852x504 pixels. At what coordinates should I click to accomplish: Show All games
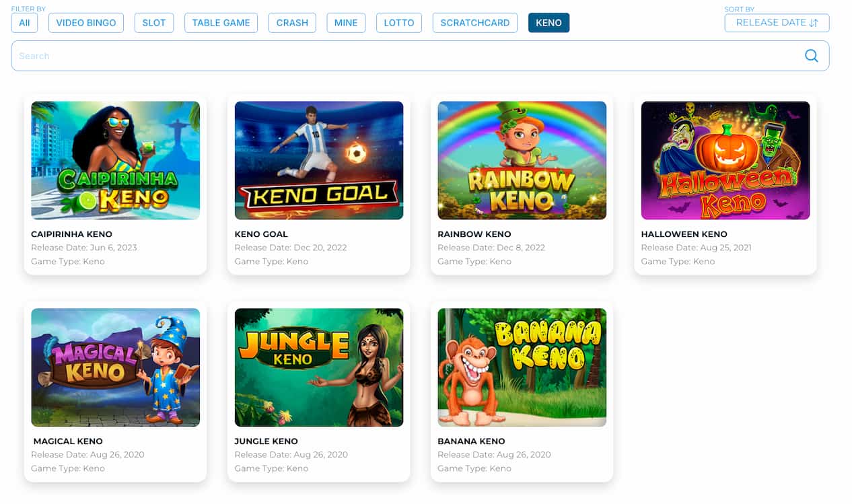coord(24,23)
